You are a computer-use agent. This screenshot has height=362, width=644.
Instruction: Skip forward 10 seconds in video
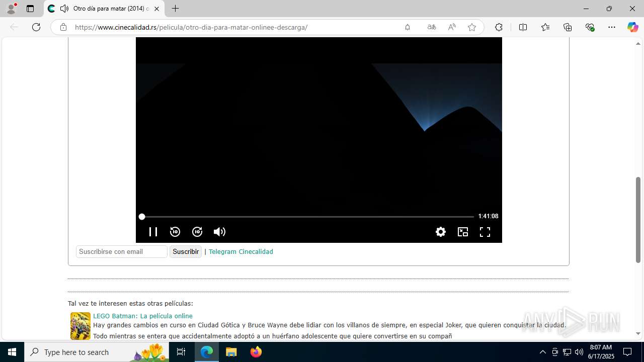tap(197, 232)
